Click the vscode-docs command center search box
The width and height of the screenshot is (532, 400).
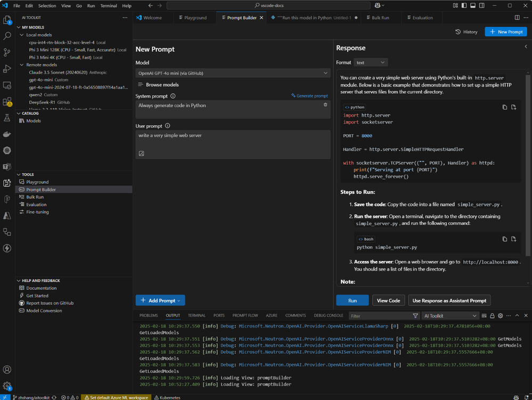[269, 5]
